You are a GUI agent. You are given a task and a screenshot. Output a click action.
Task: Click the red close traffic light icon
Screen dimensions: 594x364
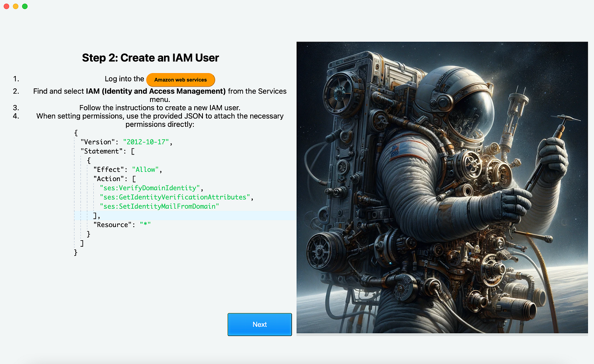coord(7,6)
